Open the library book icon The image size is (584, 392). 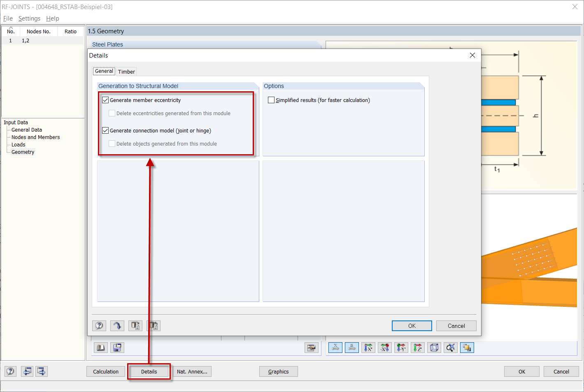(x=101, y=348)
